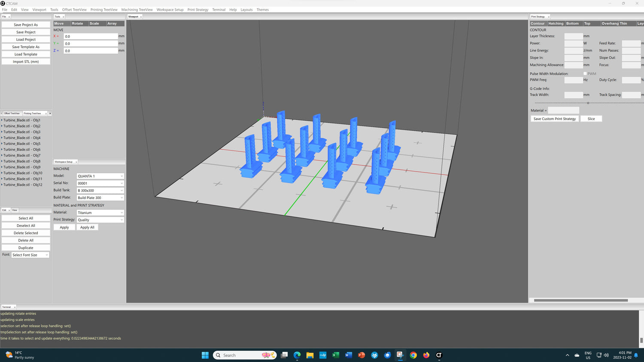The width and height of the screenshot is (644, 362).
Task: Open the Build Plate dropdown
Action: coord(100,198)
